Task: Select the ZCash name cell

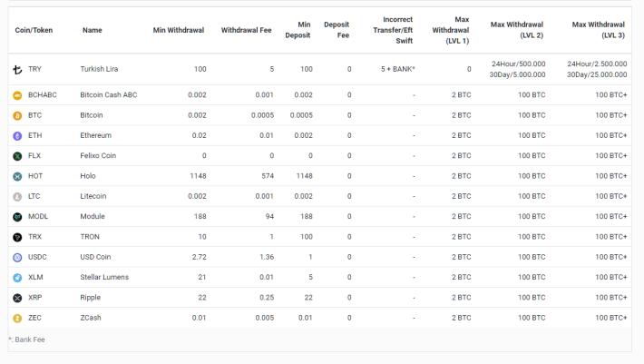Action: pos(91,318)
